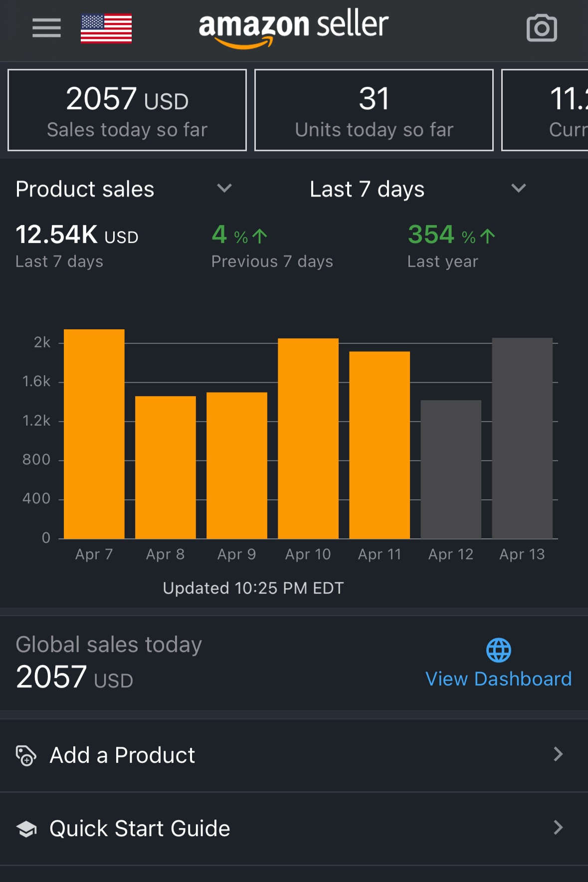Open the camera scan icon
588x882 pixels.
point(542,28)
